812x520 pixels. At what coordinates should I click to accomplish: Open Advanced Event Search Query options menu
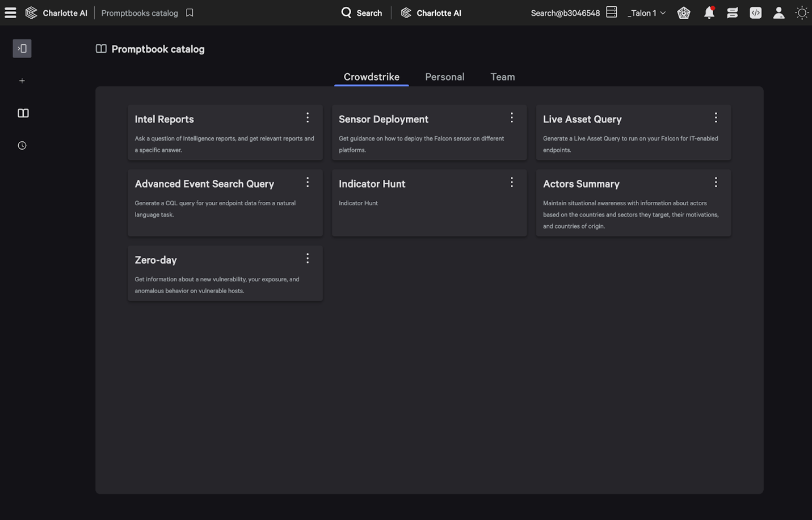(x=308, y=182)
